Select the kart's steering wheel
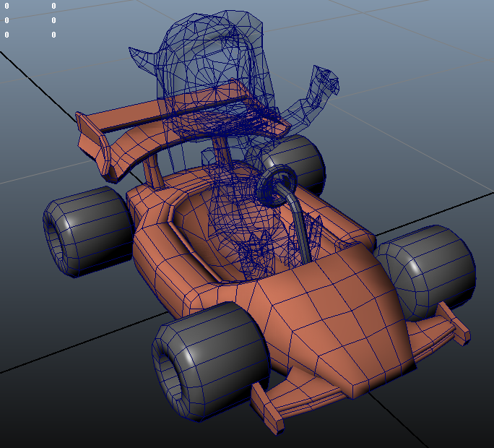 click(277, 186)
